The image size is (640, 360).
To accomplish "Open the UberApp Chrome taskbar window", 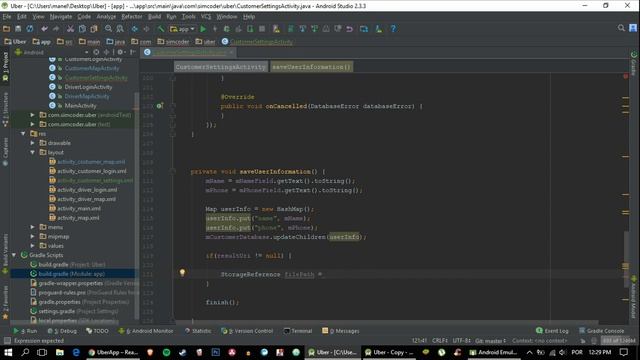I will 113,352.
